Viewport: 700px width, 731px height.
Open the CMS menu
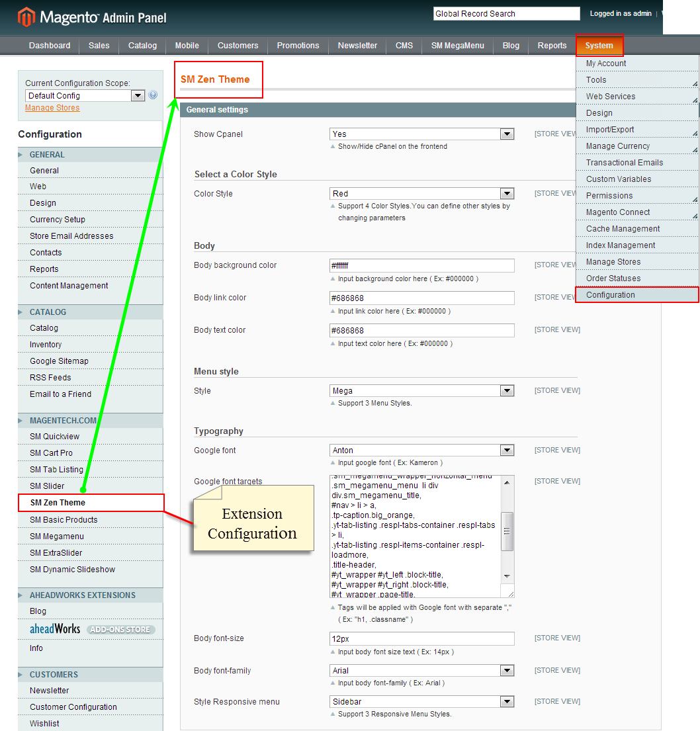(404, 45)
